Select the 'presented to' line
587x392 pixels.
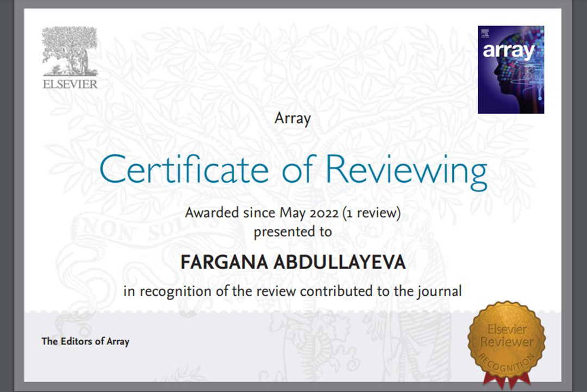pyautogui.click(x=292, y=231)
